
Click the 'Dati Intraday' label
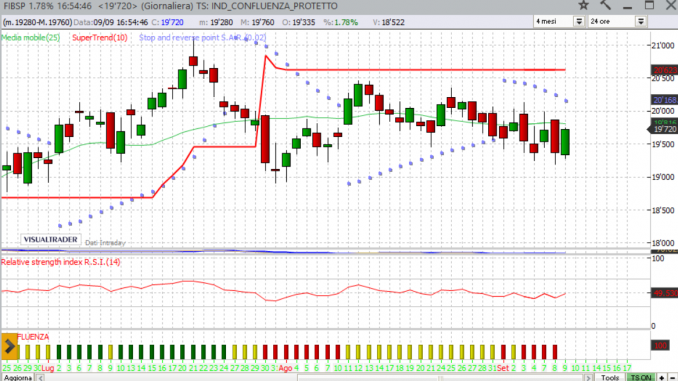105,243
